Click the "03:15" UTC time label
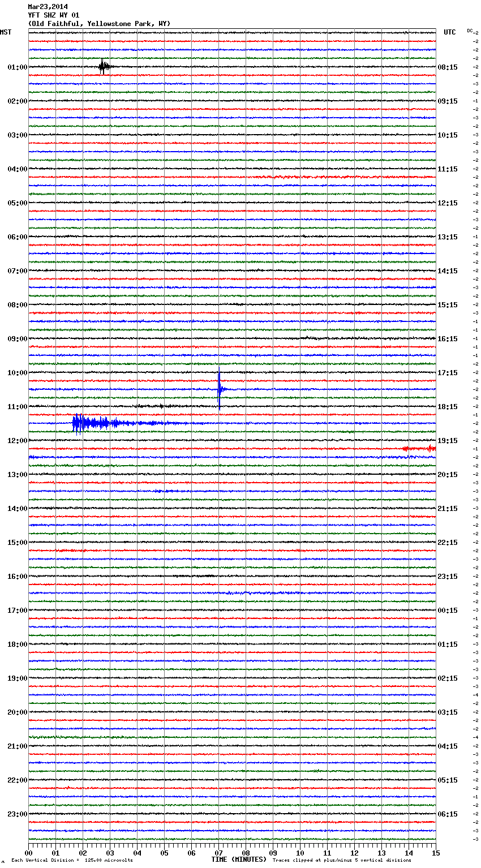This screenshot has height=868, width=481. pyautogui.click(x=448, y=712)
